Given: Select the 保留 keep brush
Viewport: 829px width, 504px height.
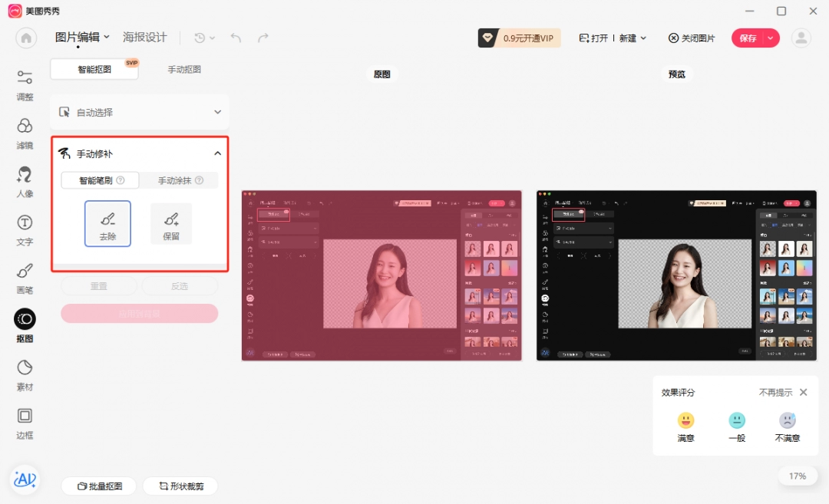Looking at the screenshot, I should [x=171, y=223].
